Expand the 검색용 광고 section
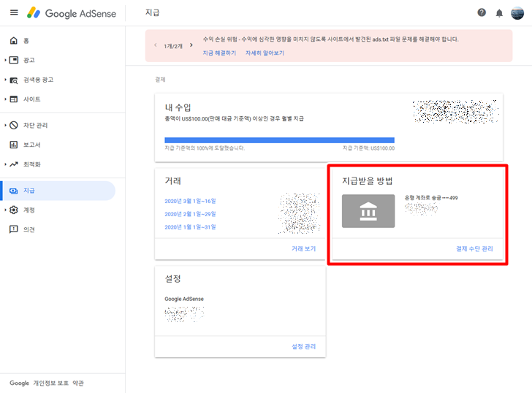The image size is (532, 393). point(5,80)
